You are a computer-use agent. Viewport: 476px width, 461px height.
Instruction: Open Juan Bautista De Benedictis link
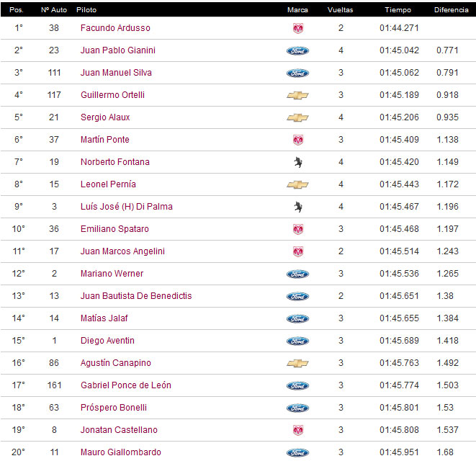point(136,296)
